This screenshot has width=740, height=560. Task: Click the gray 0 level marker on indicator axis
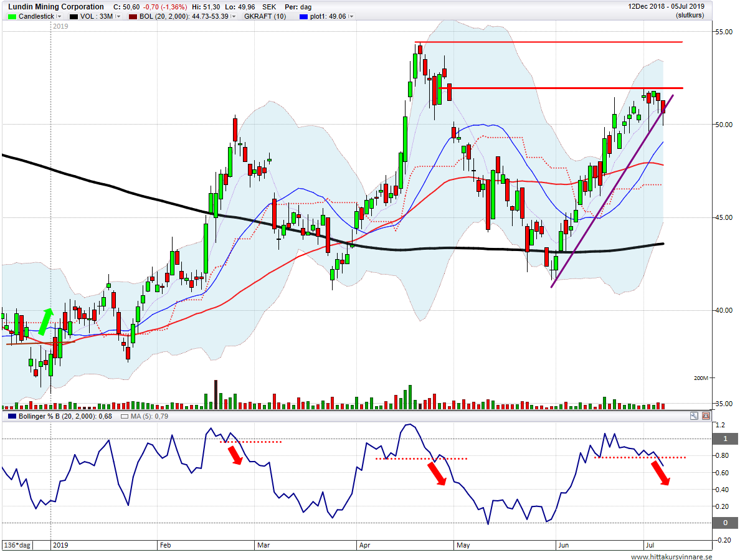click(726, 523)
